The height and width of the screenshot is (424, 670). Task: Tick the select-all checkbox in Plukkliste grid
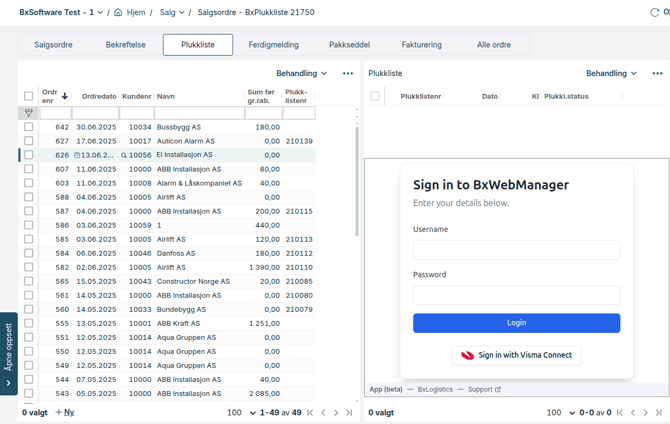click(x=375, y=96)
